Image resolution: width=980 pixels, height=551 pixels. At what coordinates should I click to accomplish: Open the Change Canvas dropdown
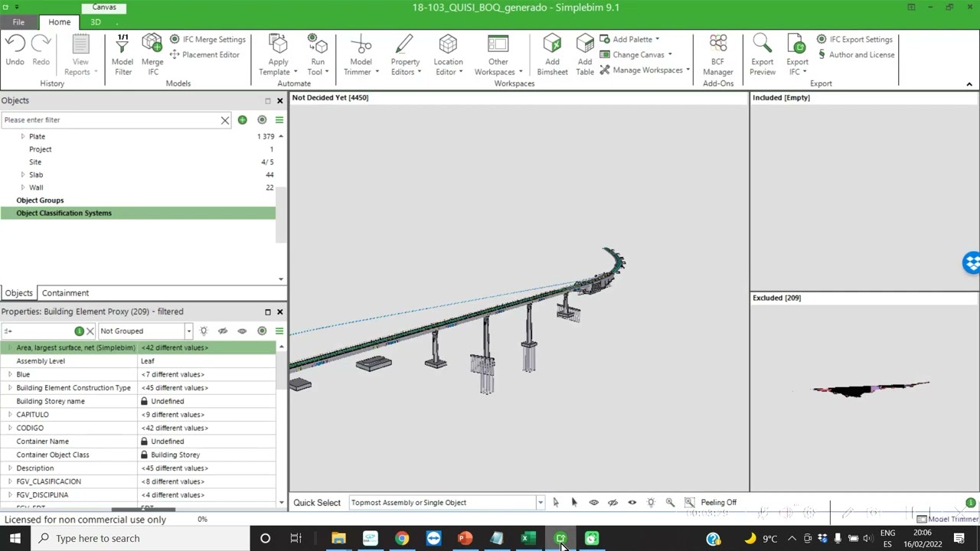(x=635, y=54)
